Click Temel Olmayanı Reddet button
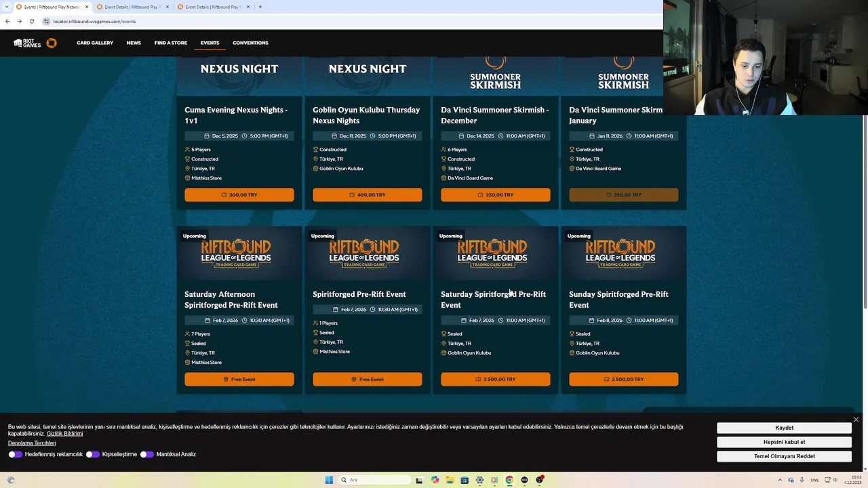Image resolution: width=868 pixels, height=488 pixels. [784, 456]
